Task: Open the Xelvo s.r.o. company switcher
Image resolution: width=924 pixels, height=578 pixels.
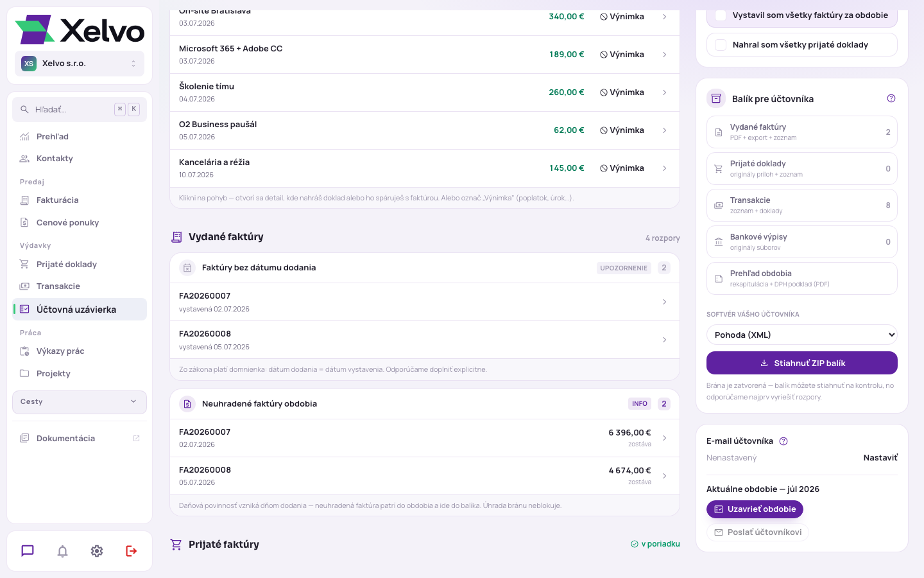Action: click(x=80, y=64)
